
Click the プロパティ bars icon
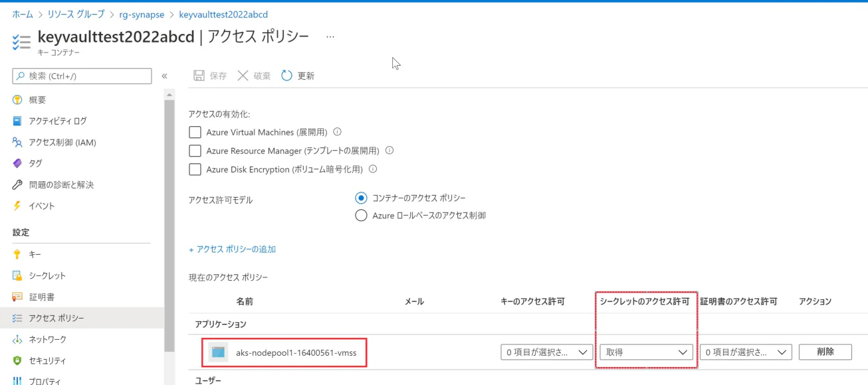pos(18,382)
